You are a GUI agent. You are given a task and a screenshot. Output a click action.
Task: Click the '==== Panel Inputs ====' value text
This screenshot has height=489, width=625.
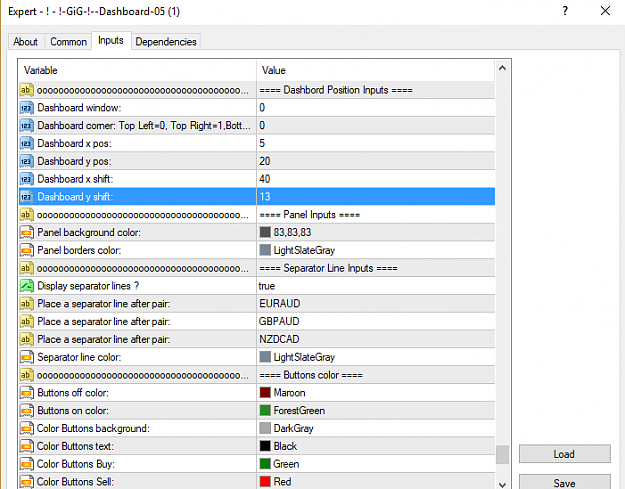(309, 215)
